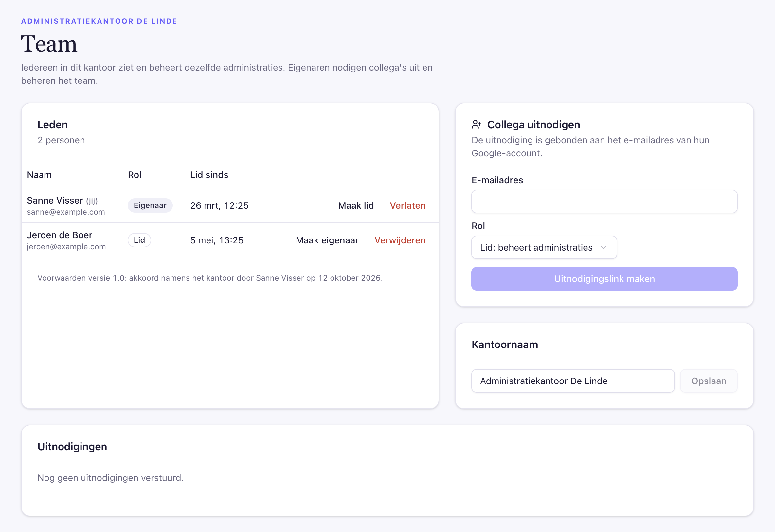Click the Eigenaar role badge
This screenshot has height=532, width=775.
(150, 205)
